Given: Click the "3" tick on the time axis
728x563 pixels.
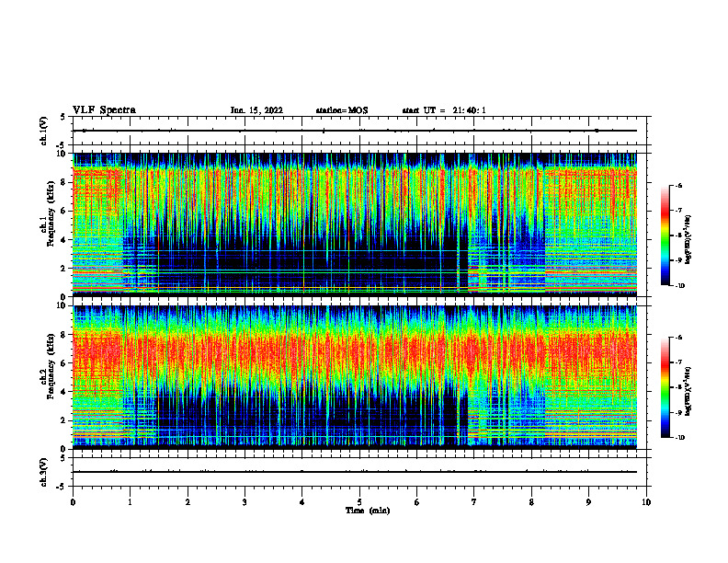Looking at the screenshot, I should click(x=245, y=502).
